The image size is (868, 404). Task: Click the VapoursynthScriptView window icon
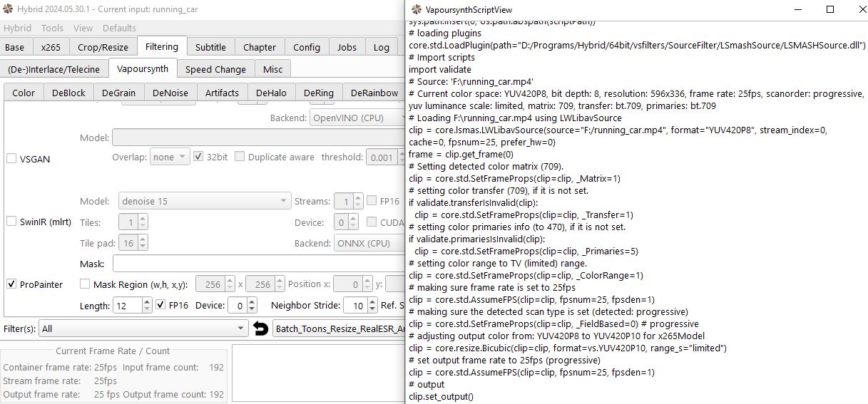(415, 9)
